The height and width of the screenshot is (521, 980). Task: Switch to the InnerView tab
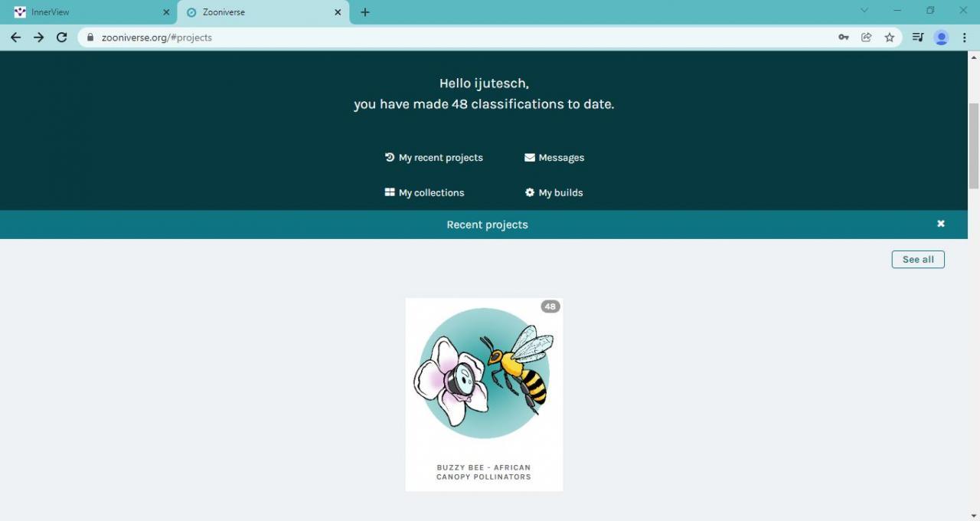click(88, 12)
